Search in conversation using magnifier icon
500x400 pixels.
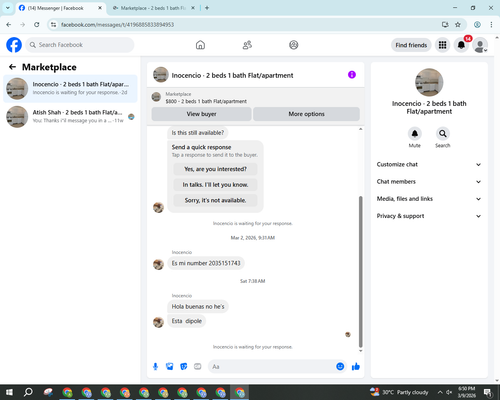point(443,134)
